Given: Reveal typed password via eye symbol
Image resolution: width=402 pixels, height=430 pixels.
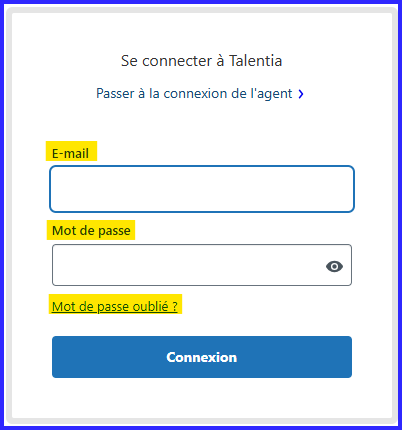Looking at the screenshot, I should [x=334, y=266].
